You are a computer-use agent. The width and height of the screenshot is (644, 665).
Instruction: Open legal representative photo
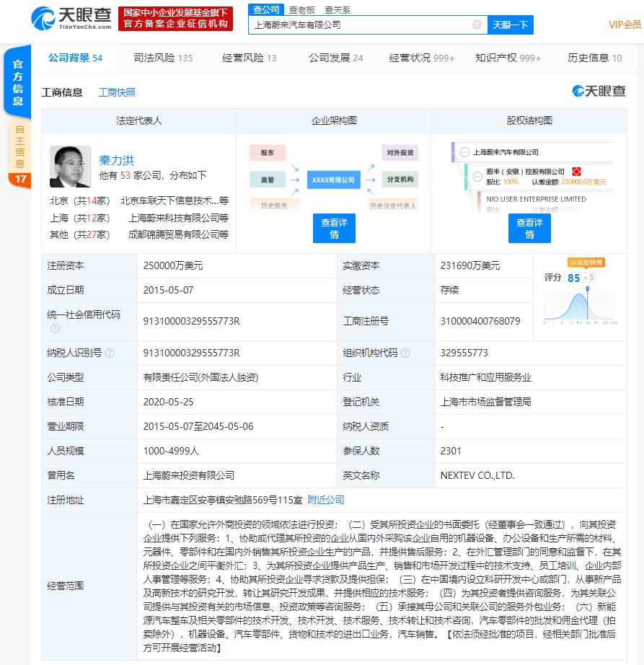(x=71, y=167)
